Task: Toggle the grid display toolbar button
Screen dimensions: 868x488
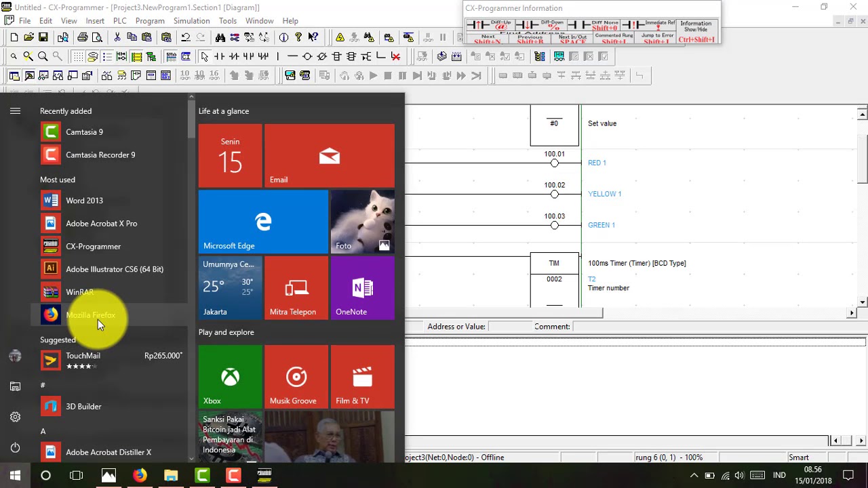Action: [78, 57]
